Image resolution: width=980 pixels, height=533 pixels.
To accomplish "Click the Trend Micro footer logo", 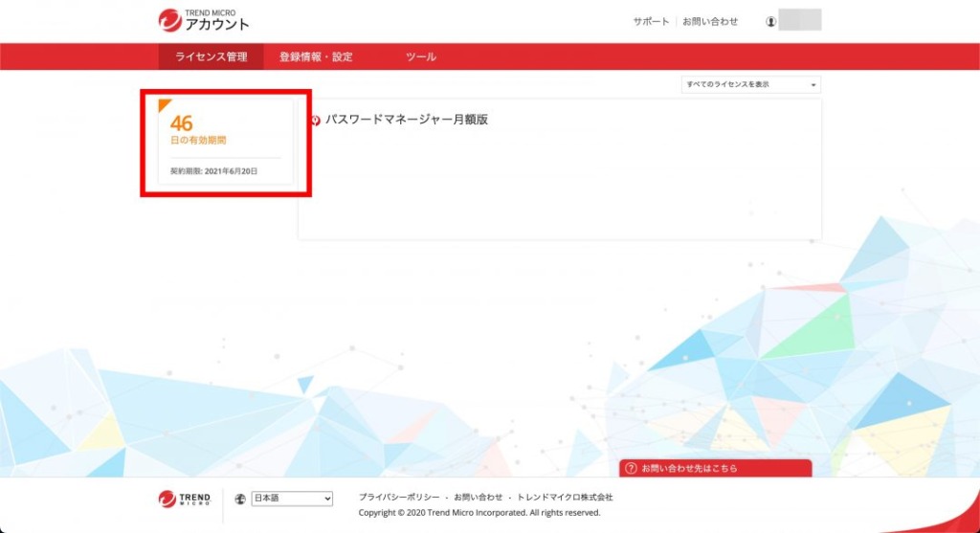I will tap(185, 499).
